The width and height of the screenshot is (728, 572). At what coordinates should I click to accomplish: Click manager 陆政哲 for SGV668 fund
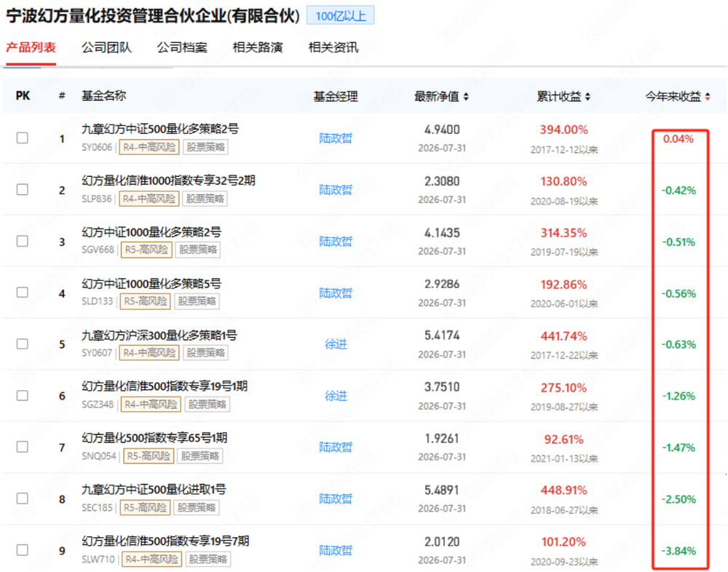(x=336, y=242)
